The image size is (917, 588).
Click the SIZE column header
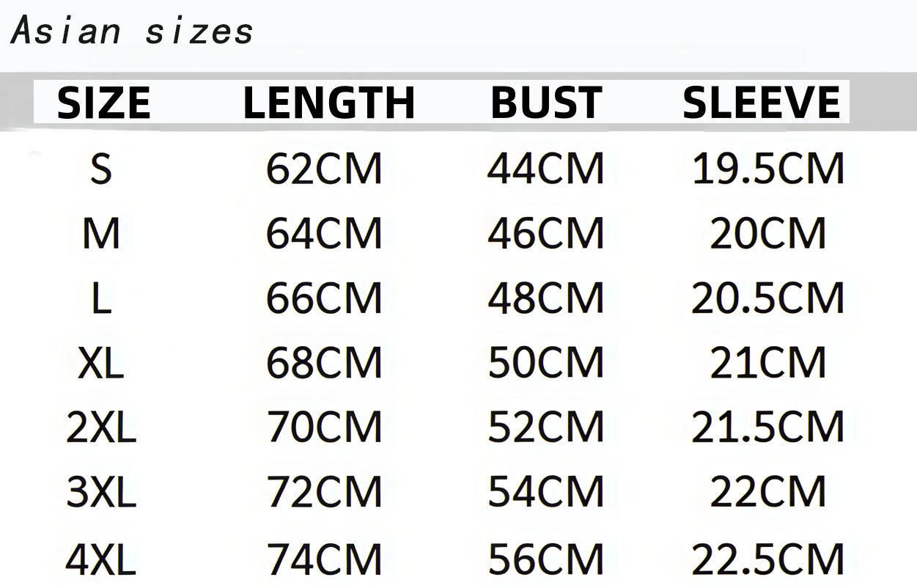[103, 103]
